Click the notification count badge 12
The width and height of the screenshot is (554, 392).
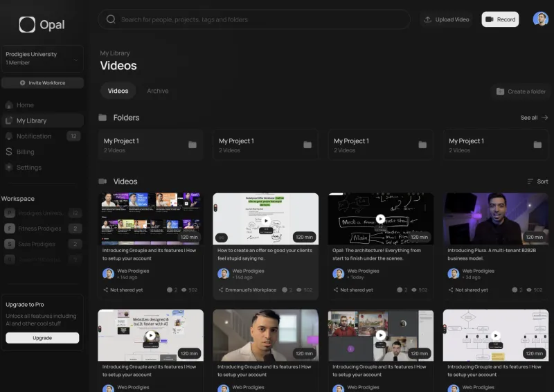(x=73, y=136)
